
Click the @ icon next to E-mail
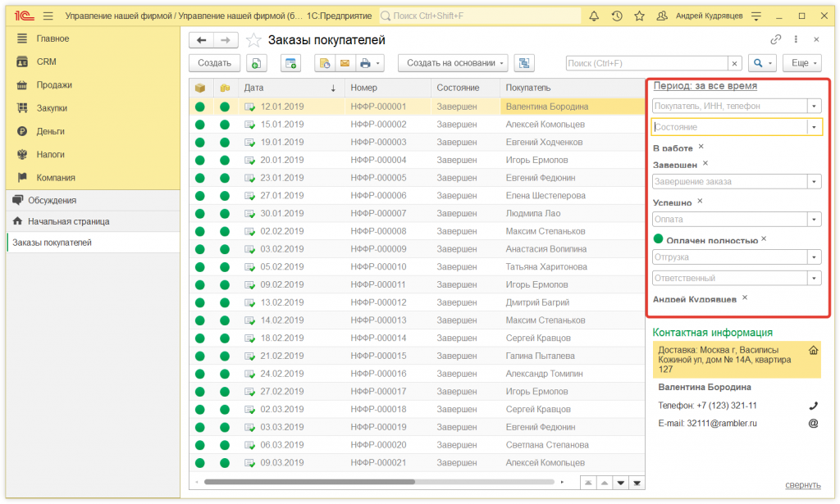click(x=813, y=424)
